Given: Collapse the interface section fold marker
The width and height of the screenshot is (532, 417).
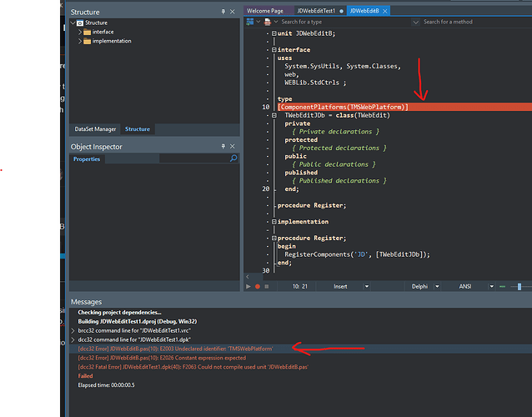Looking at the screenshot, I should [x=273, y=50].
